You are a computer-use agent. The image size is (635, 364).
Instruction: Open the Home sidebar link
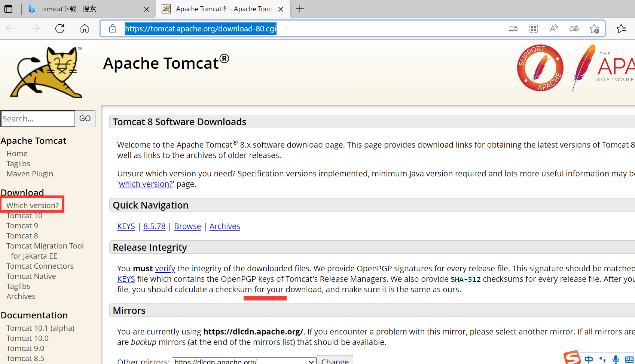(x=17, y=154)
